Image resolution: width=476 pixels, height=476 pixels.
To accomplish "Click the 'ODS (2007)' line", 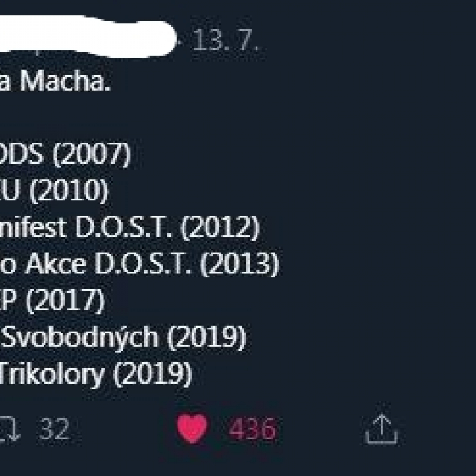I will (x=64, y=154).
